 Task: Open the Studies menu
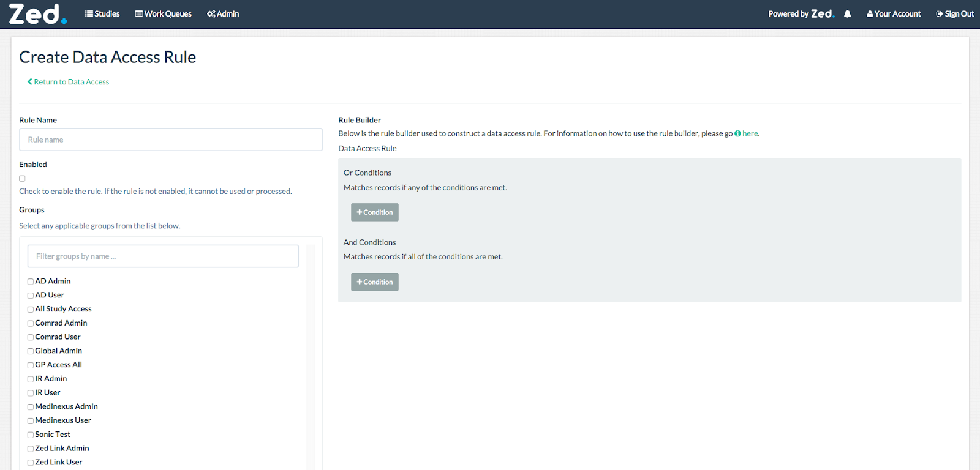click(x=102, y=13)
